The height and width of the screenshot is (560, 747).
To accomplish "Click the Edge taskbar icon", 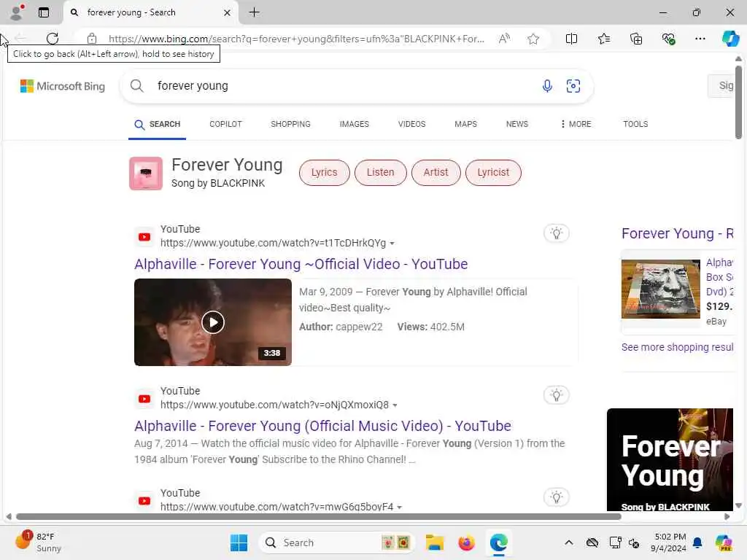I will coord(498,542).
